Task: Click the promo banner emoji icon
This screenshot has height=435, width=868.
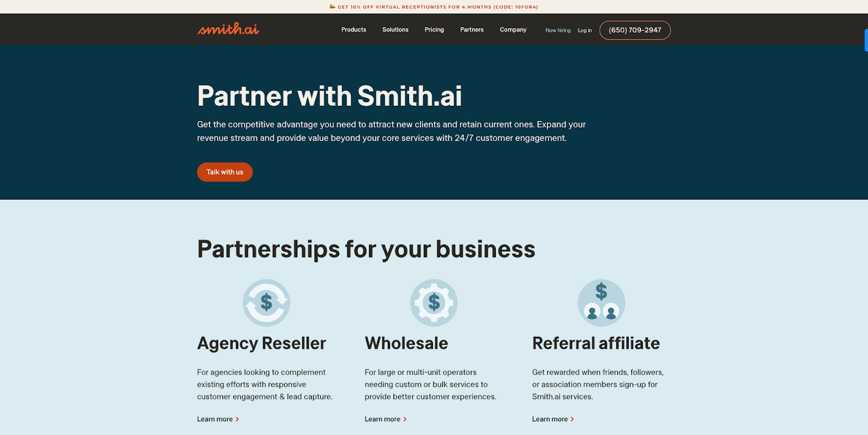Action: pyautogui.click(x=333, y=7)
